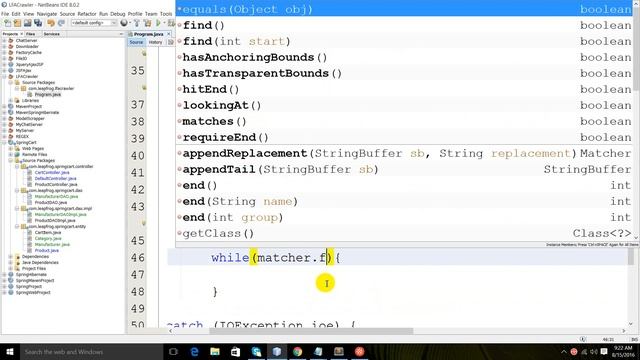Minimize the Projects panel with its arrow
Screen dimensions: 640x360
121,34
